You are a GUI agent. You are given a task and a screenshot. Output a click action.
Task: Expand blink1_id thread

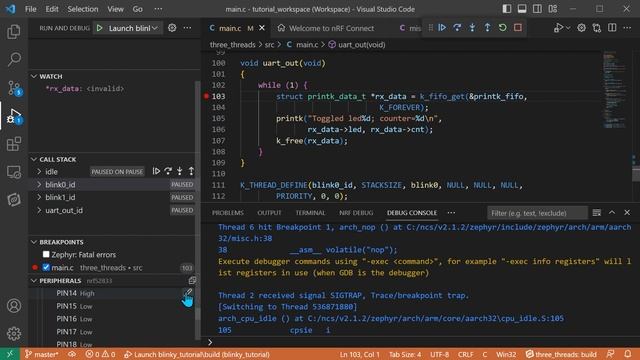tap(39, 197)
